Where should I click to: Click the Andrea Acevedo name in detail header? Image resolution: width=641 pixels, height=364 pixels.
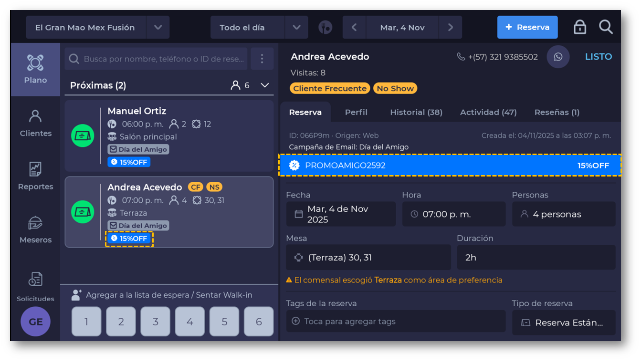pyautogui.click(x=330, y=56)
